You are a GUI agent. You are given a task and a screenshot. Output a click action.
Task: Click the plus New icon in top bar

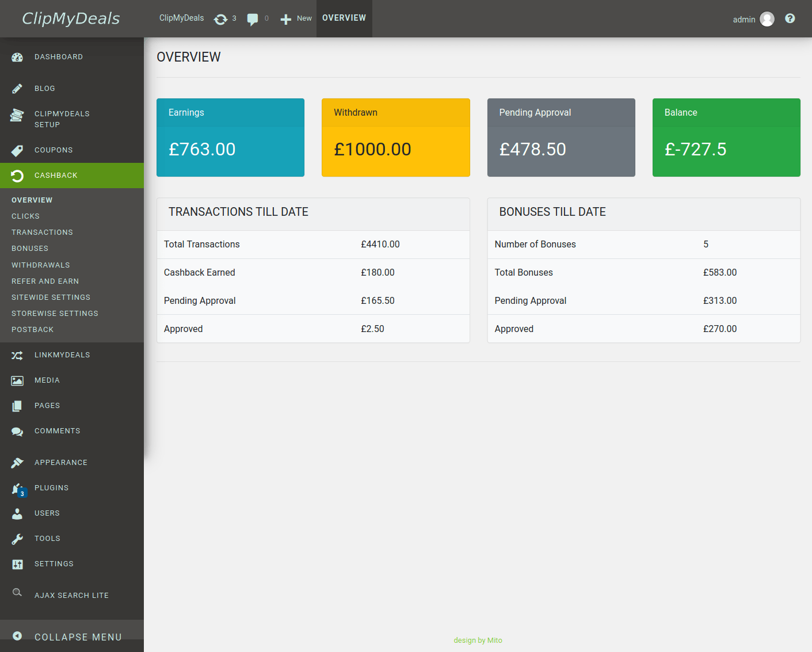click(286, 20)
